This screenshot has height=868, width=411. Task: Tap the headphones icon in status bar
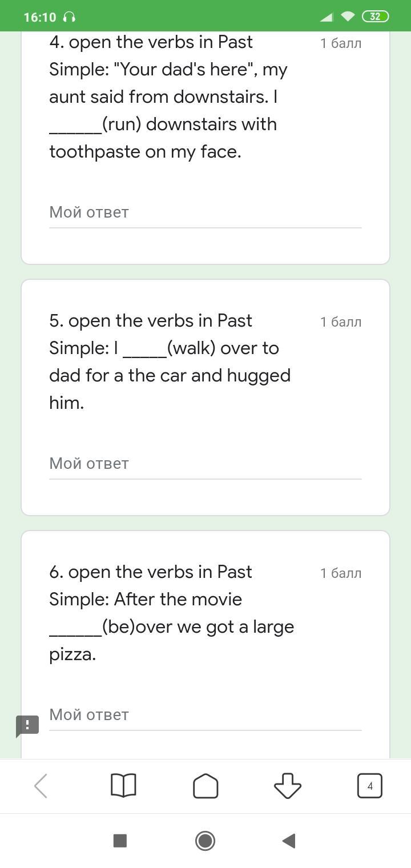69,17
